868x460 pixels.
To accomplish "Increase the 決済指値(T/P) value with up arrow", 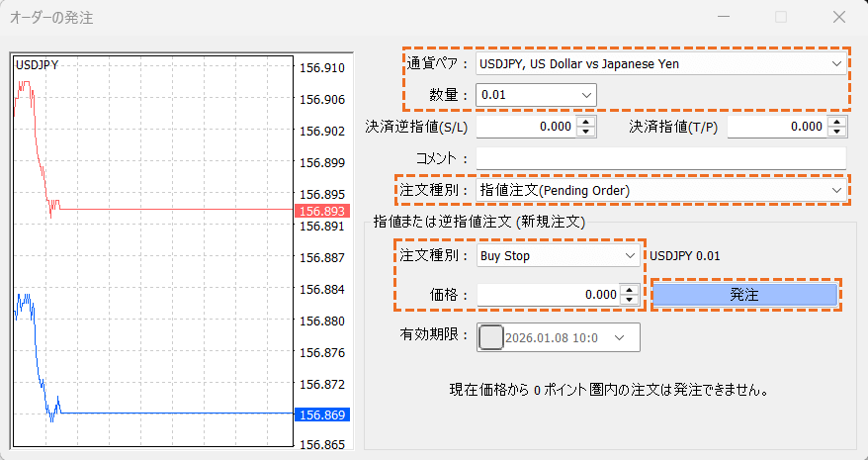I will (x=837, y=122).
